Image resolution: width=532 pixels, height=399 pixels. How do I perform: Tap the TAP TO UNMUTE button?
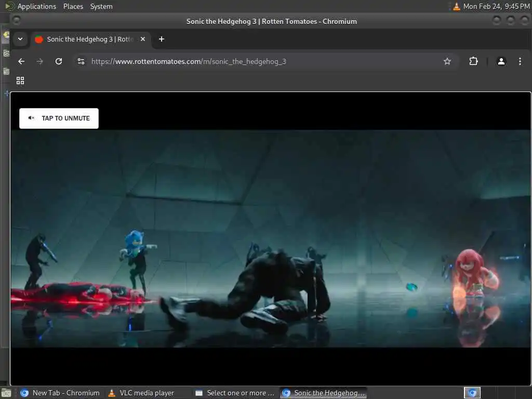point(59,118)
